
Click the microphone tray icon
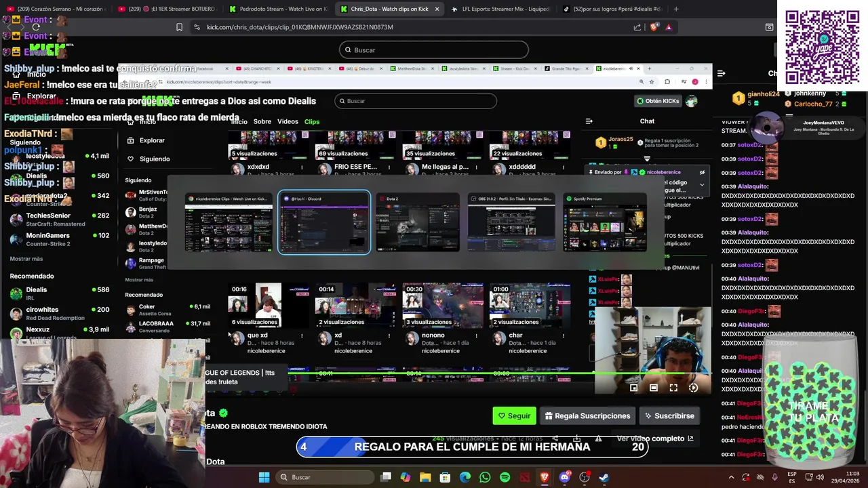click(x=774, y=477)
